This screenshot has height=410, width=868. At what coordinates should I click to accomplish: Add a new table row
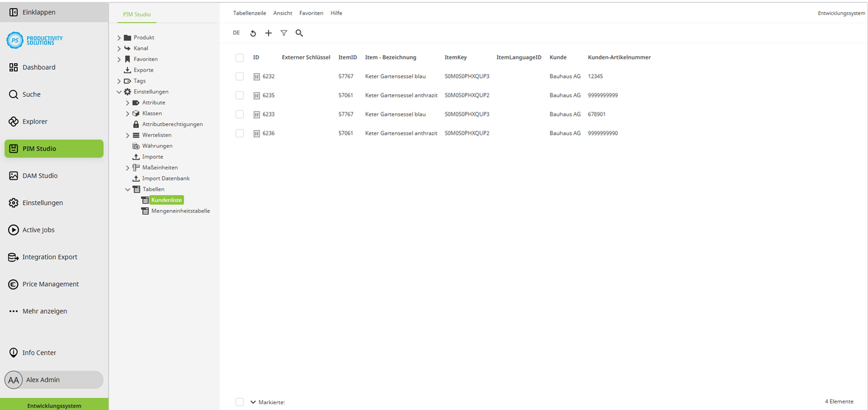pos(268,33)
